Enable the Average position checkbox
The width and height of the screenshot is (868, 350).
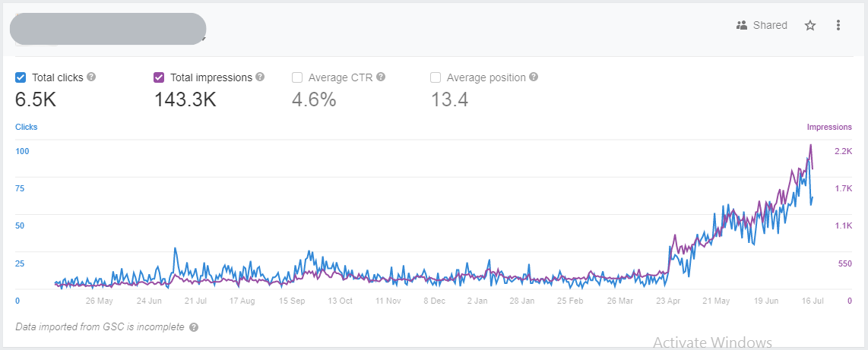click(x=436, y=77)
